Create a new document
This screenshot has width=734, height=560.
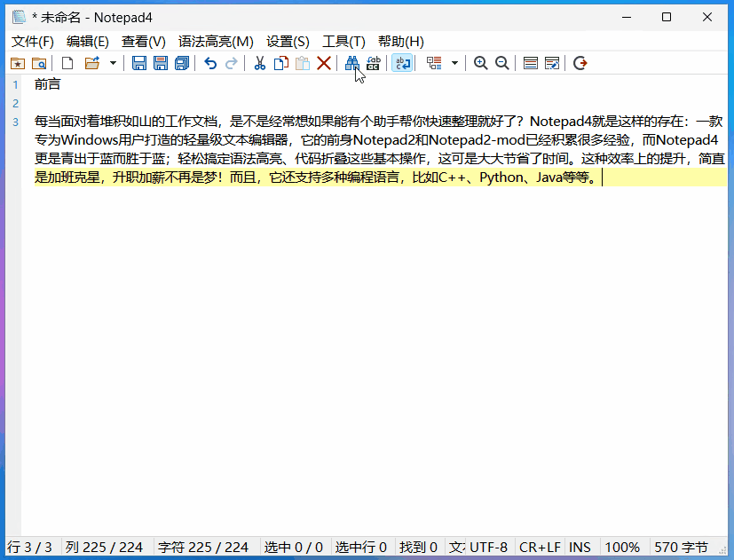(67, 63)
